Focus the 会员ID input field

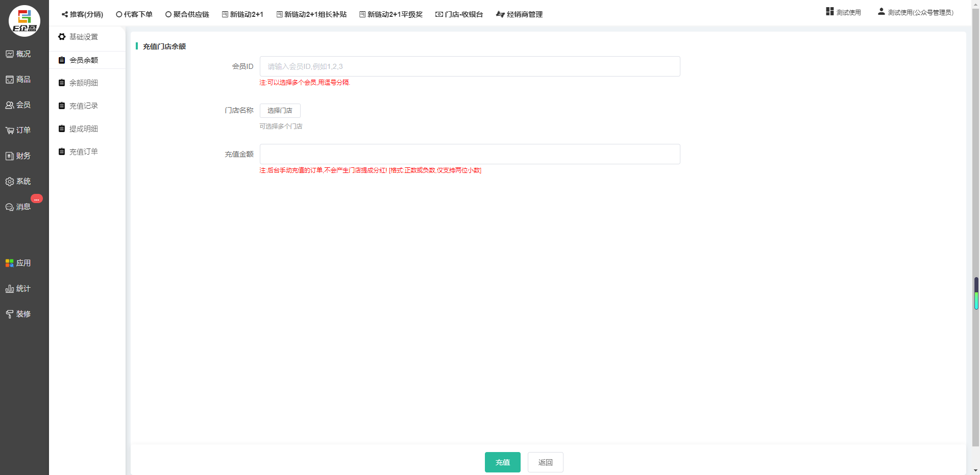coord(470,66)
